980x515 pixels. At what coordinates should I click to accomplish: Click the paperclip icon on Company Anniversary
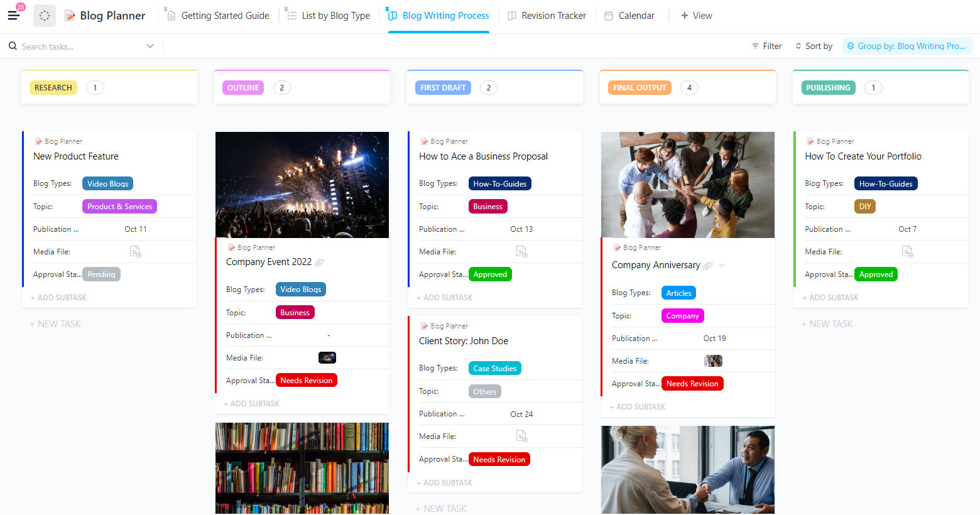click(708, 265)
